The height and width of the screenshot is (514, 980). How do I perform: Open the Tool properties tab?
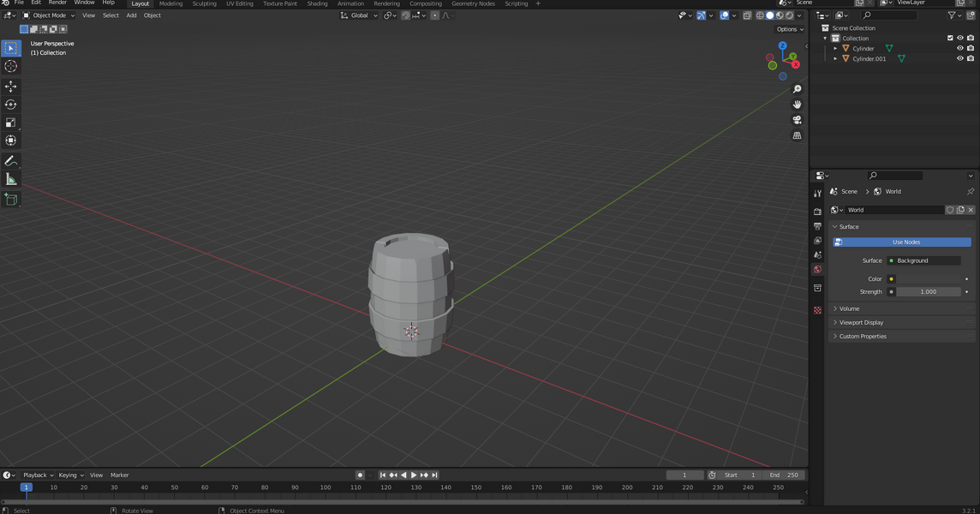[x=817, y=194]
